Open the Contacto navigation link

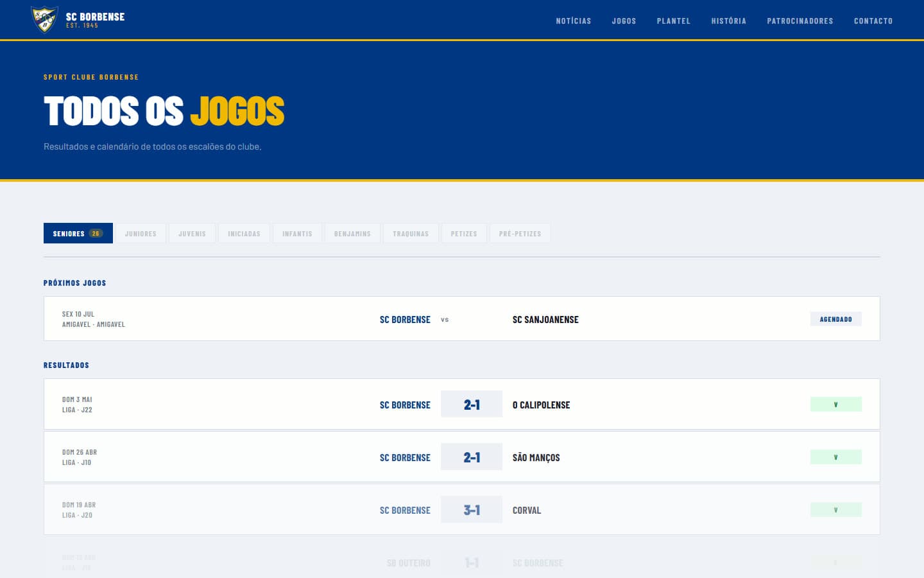(x=873, y=21)
